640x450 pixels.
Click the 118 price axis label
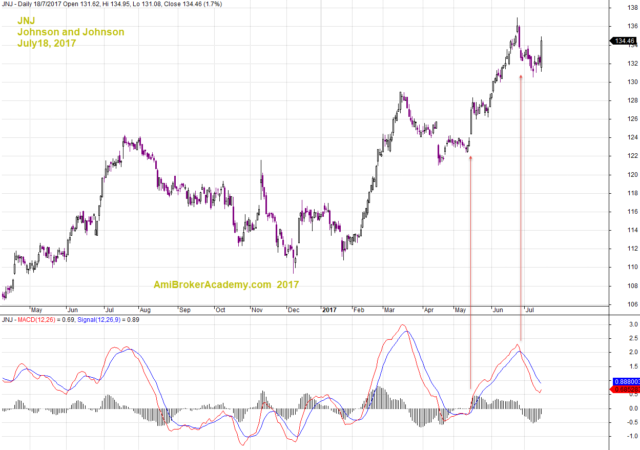pyautogui.click(x=632, y=193)
